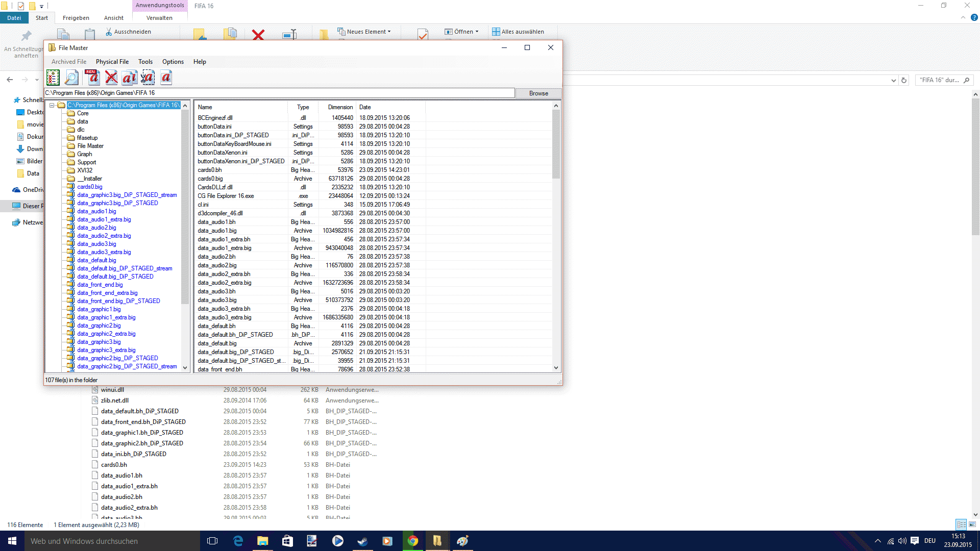
Task: Click the Explorer back navigation arrow
Action: 10,80
